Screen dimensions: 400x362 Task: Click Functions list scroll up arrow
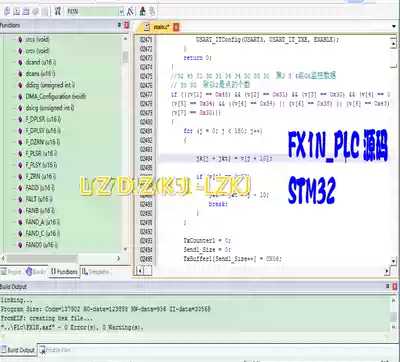[125, 39]
